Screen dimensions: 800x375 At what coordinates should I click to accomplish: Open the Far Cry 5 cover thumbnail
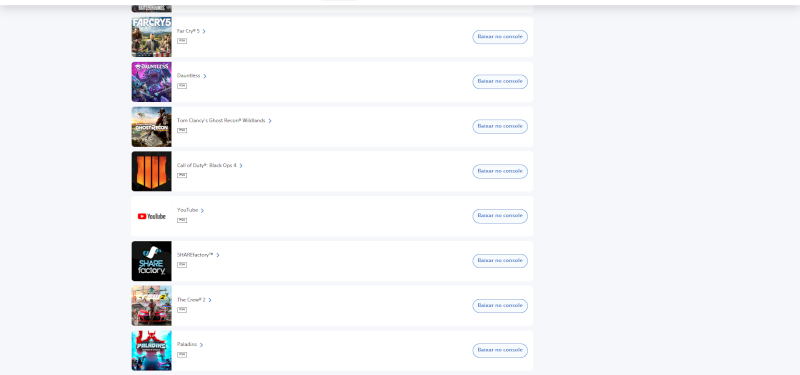pyautogui.click(x=152, y=37)
